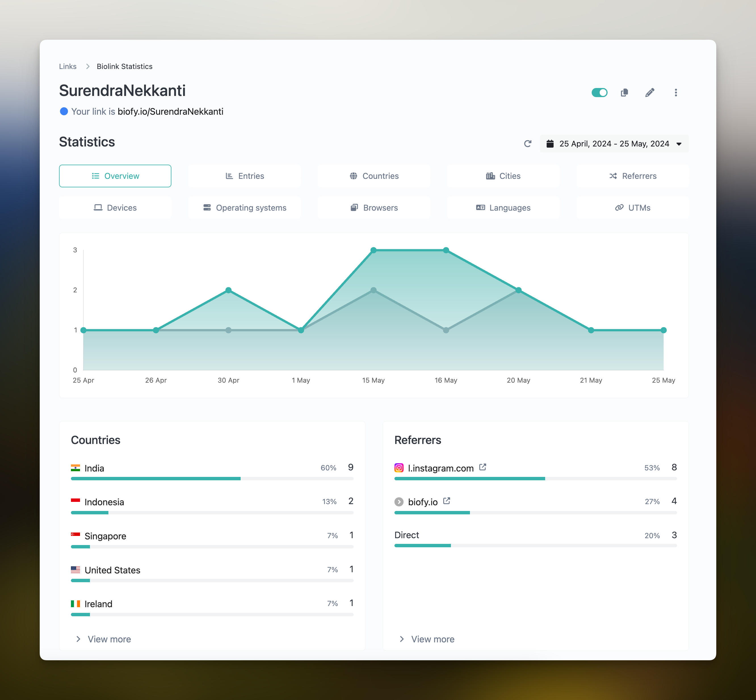Switch to the Entries tab
This screenshot has height=700, width=756.
click(x=244, y=176)
